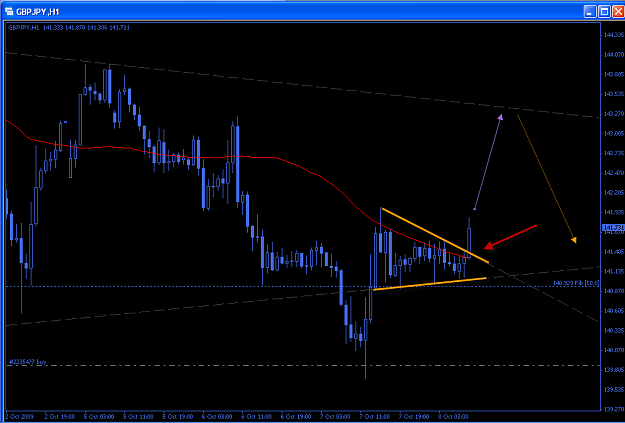625x423 pixels.
Task: Click the 140.335 price axis label
Action: (x=614, y=330)
